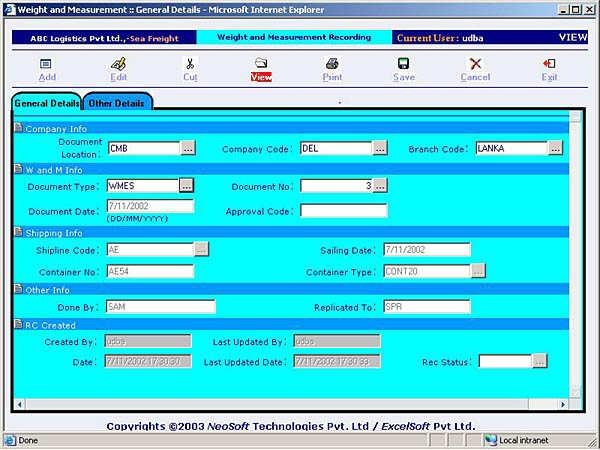Open the Branch Code lookup button
This screenshot has width=600, height=450.
coord(555,148)
